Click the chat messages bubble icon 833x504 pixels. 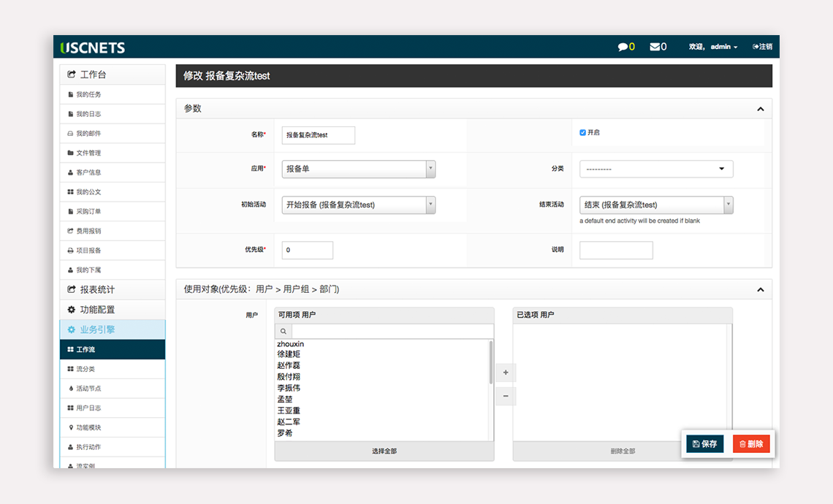point(623,47)
